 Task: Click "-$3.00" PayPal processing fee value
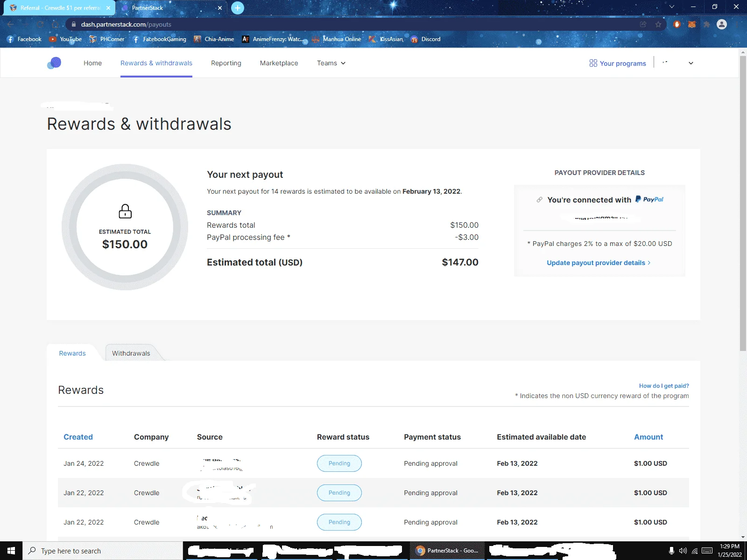(x=467, y=237)
